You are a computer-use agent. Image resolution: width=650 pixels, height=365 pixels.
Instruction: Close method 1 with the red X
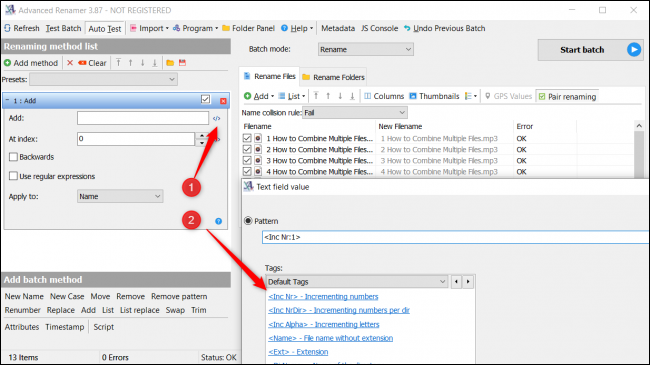223,101
